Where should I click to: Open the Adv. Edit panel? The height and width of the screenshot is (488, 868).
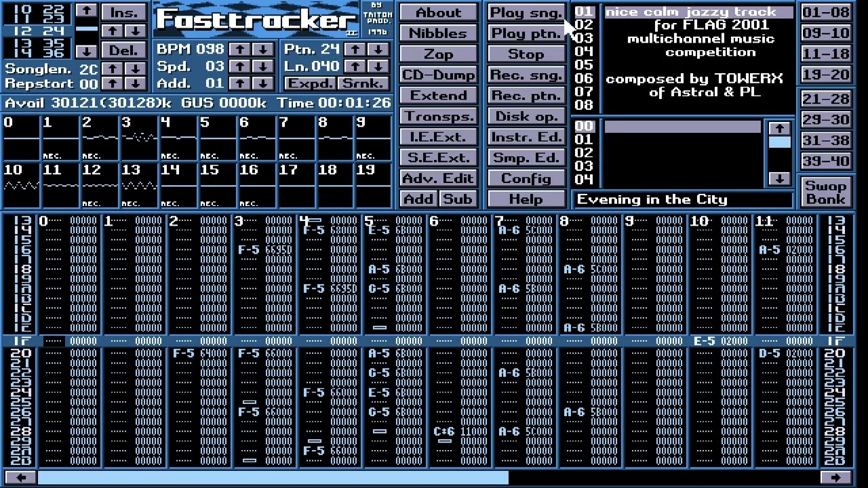(x=438, y=178)
